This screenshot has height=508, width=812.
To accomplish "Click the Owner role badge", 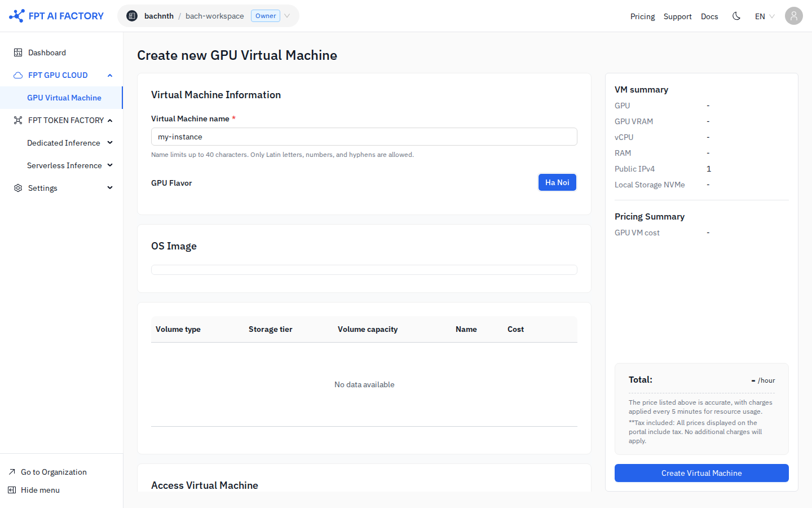I will (266, 16).
